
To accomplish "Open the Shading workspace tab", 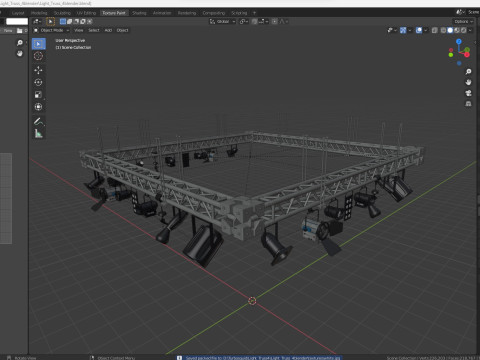I will [x=139, y=13].
